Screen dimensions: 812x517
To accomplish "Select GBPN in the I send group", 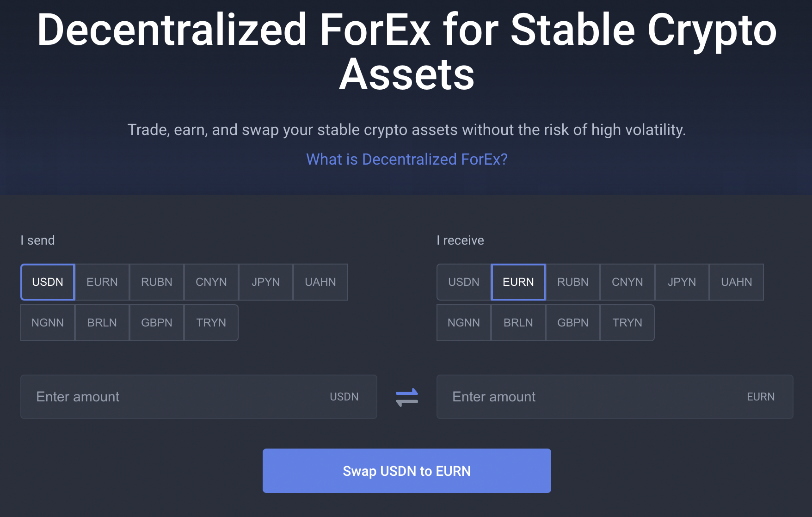I will click(x=157, y=323).
